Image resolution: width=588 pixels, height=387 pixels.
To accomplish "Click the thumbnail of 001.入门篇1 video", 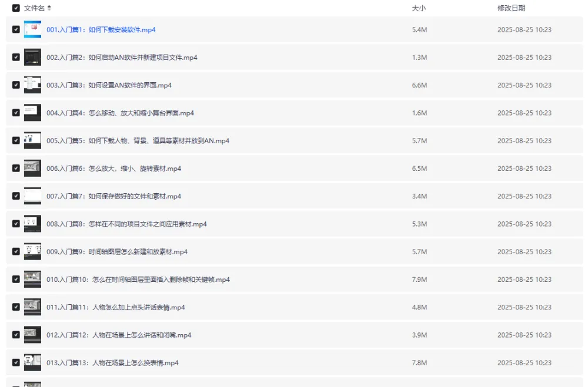I will [x=32, y=29].
